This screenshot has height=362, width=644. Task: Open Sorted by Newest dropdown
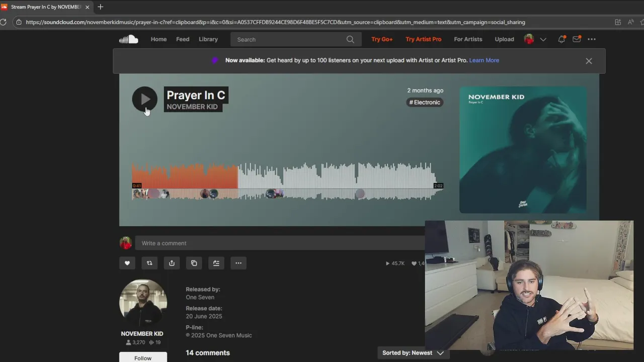413,353
